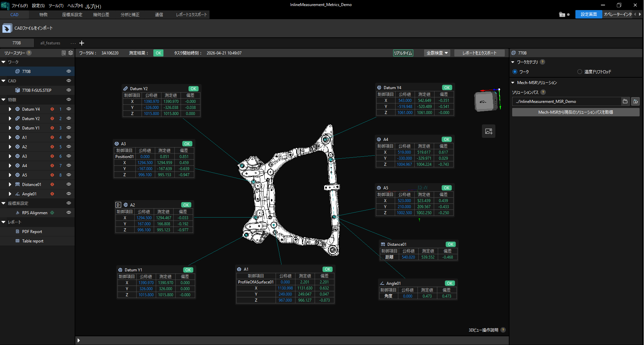Image resolution: width=644 pixels, height=345 pixels.
Task: Hide the 770B FrSUS.STEP model
Action: (x=69, y=90)
